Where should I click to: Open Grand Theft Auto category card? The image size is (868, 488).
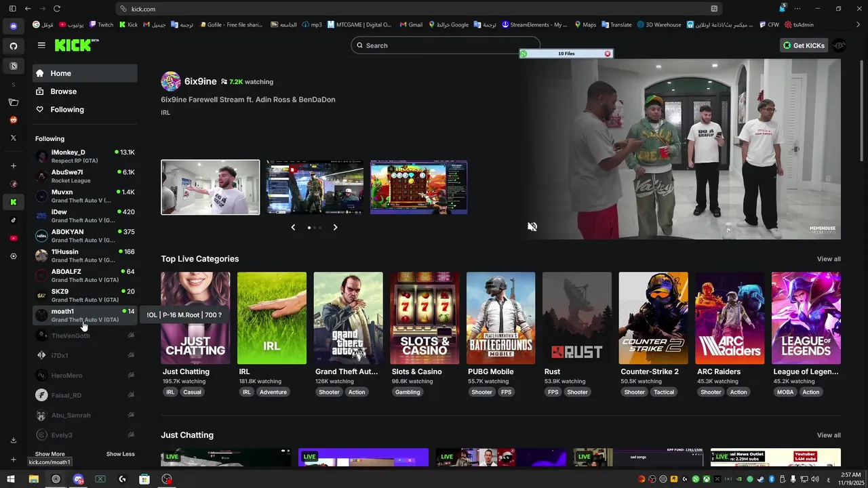click(349, 319)
